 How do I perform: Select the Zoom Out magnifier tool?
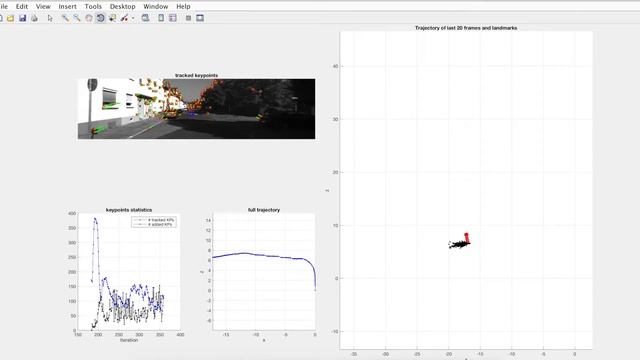[77, 18]
